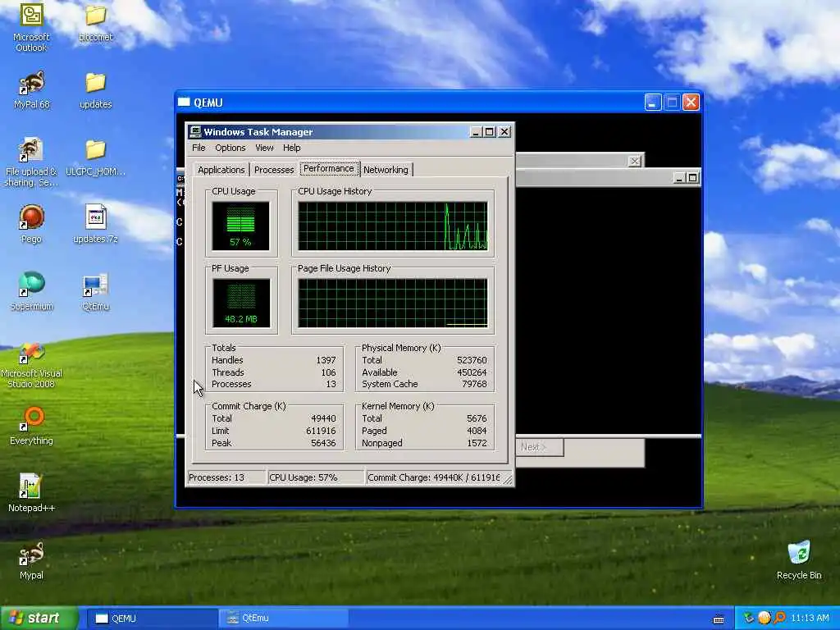Click Kernel Memory Nonpaged 1572

pos(477,443)
